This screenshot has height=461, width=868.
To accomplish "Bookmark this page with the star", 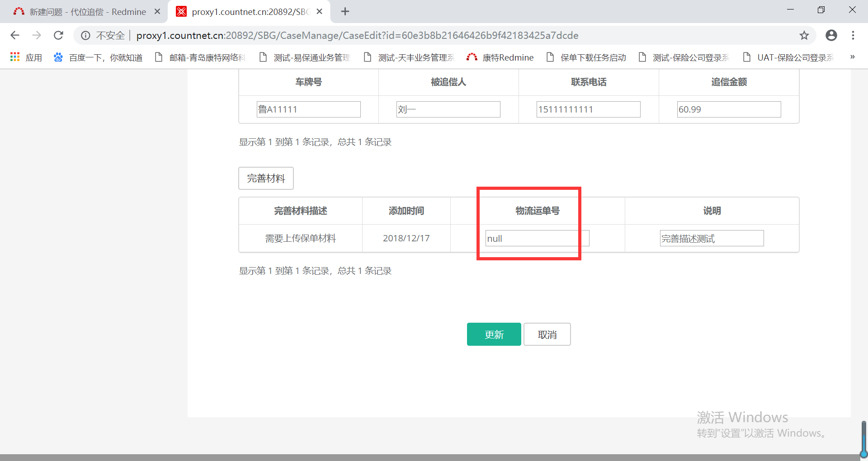I will pyautogui.click(x=804, y=35).
